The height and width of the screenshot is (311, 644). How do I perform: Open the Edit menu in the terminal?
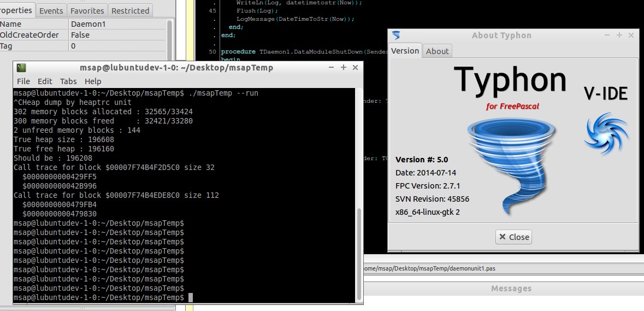point(45,81)
